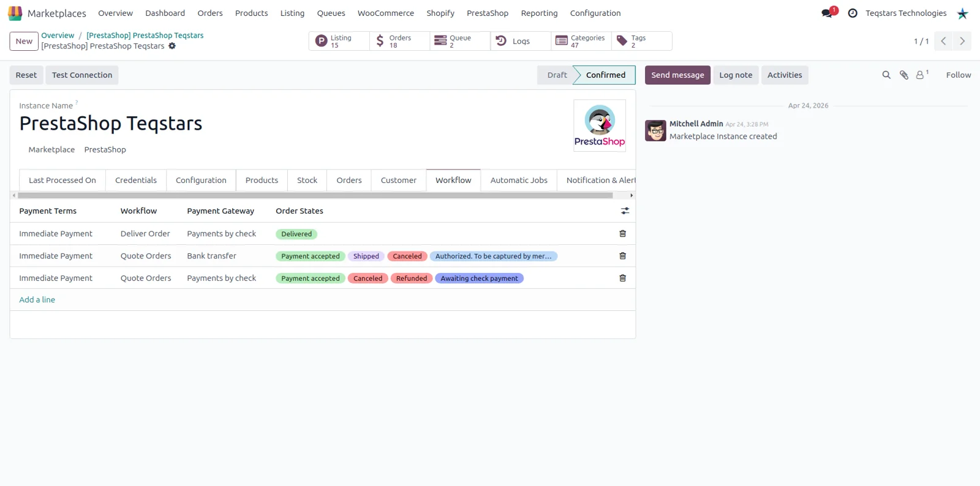
Task: Click the Confirmed status button
Action: (x=605, y=75)
